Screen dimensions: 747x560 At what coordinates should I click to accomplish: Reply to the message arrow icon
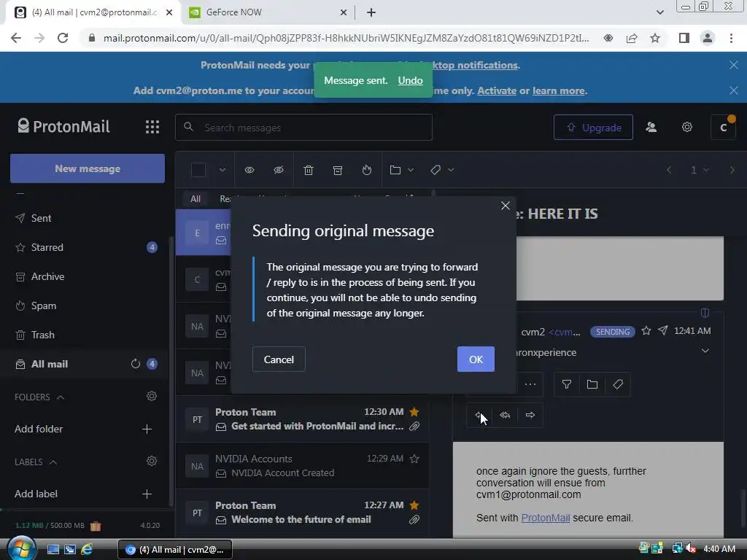coord(479,415)
